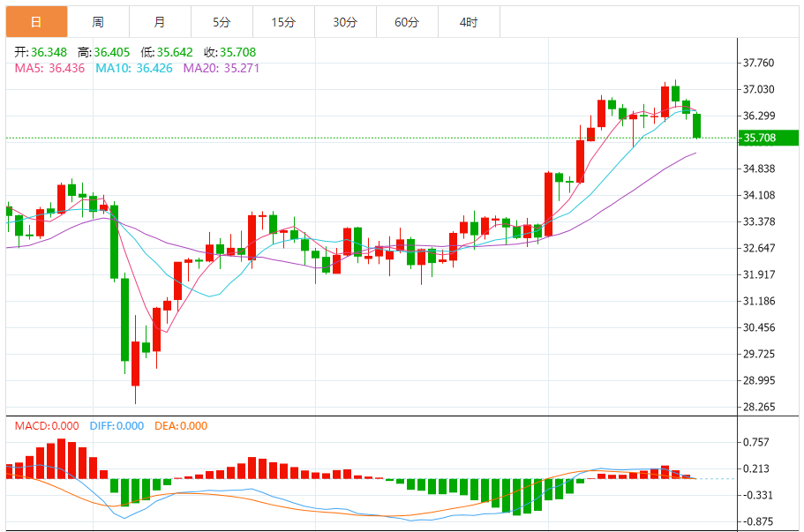The image size is (804, 532).
Task: Click the 30.456 price axis label
Action: 759,327
